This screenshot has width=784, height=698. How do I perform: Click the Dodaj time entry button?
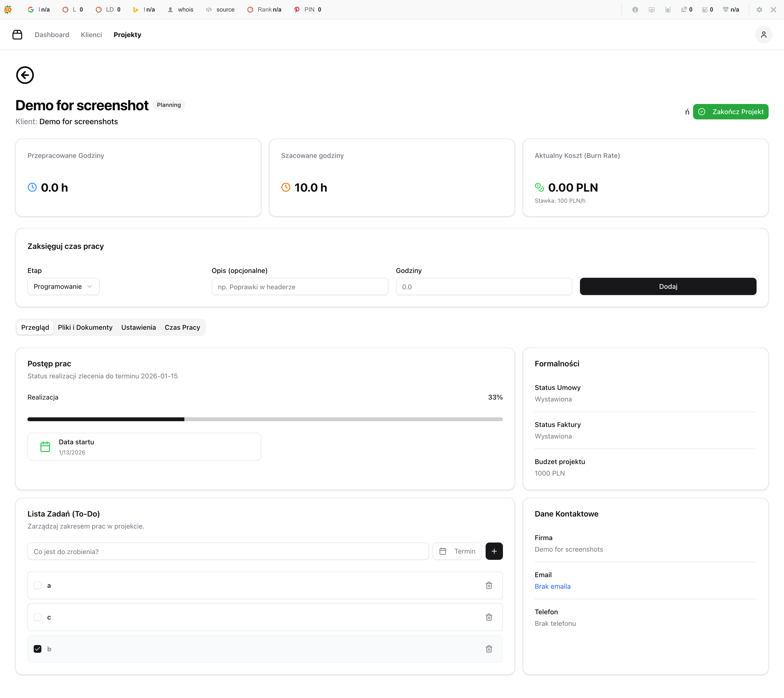point(668,287)
